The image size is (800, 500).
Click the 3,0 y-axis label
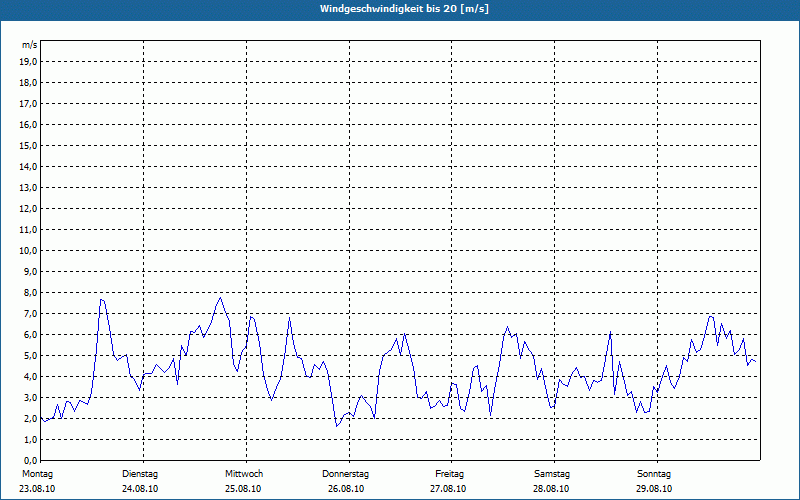click(x=30, y=397)
